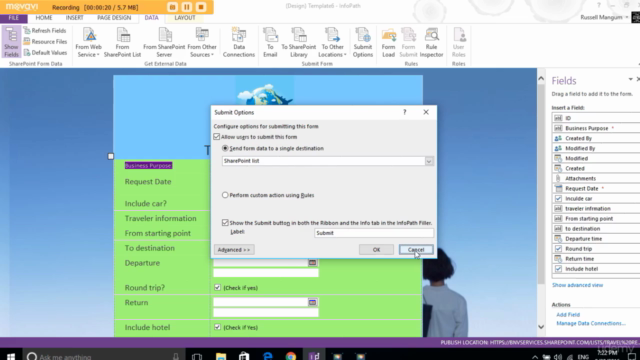Open File Explorer from the taskbar
Image resolution: width=640 pixels, height=360 pixels.
[x=221, y=356]
